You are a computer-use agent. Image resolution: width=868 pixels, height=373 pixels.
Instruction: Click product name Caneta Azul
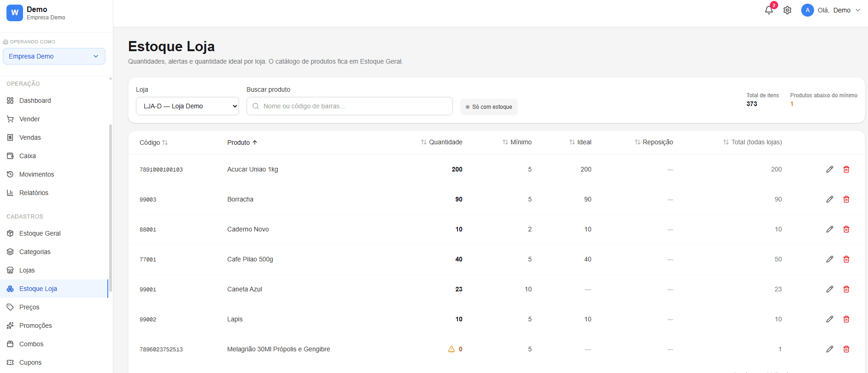245,289
